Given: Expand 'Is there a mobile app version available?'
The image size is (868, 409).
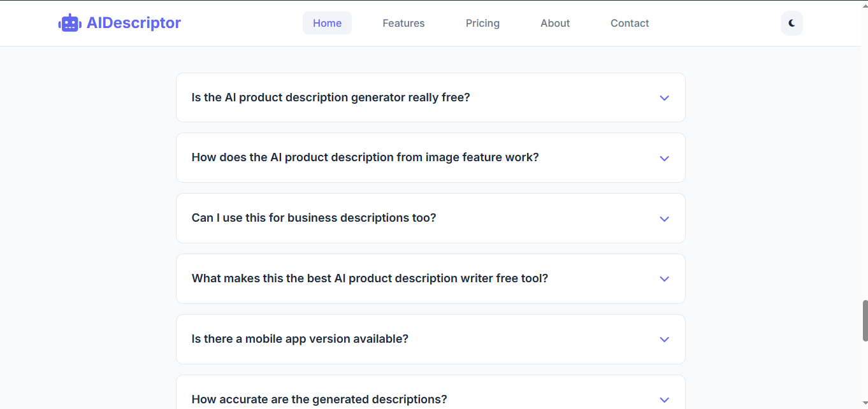Looking at the screenshot, I should (x=300, y=339).
